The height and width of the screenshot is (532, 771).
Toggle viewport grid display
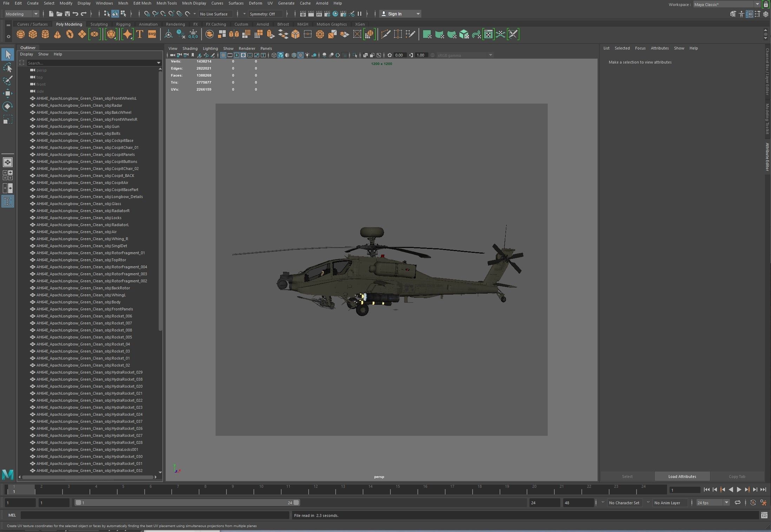[223, 55]
